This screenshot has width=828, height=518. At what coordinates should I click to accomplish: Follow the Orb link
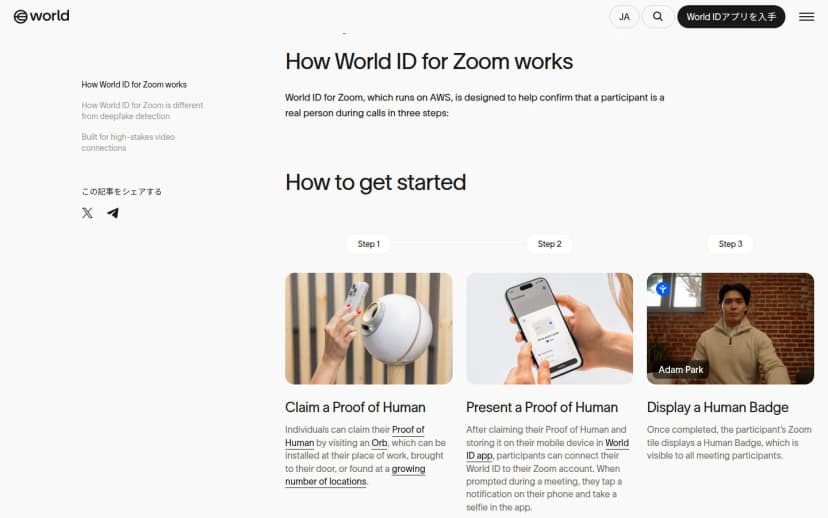click(x=379, y=442)
